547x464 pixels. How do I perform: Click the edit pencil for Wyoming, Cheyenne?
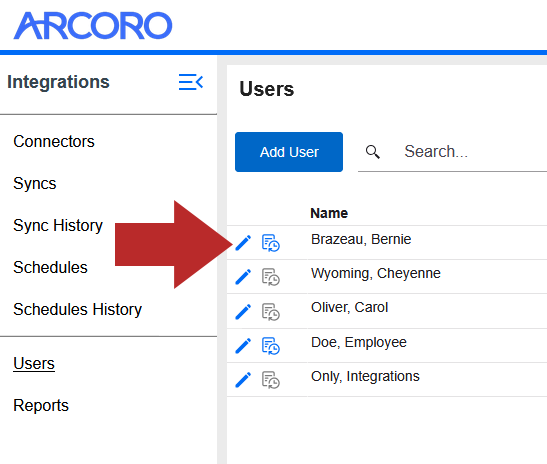(243, 277)
